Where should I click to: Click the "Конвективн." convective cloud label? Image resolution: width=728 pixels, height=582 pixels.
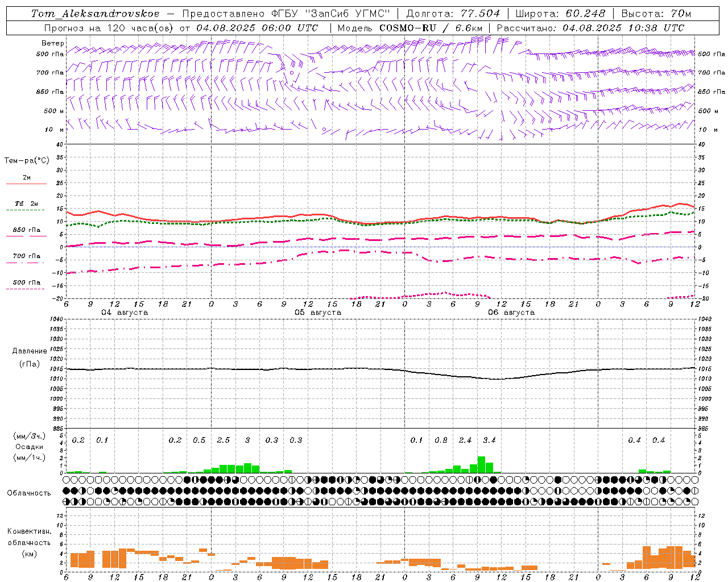point(30,531)
